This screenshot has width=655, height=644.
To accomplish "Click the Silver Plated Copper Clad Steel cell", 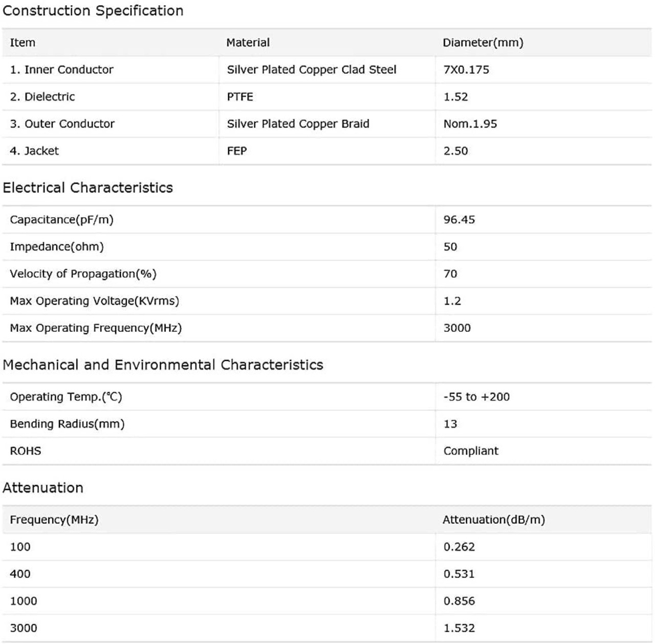I will tap(312, 70).
